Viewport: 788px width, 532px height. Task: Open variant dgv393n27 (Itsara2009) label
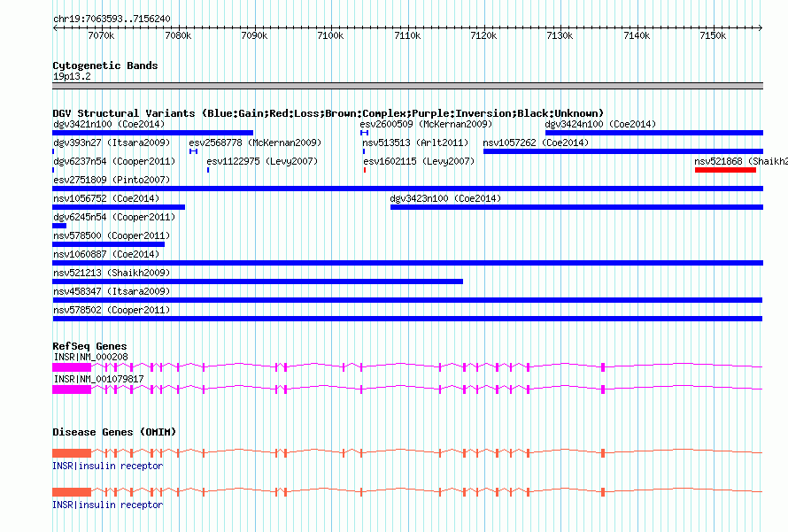(x=112, y=143)
